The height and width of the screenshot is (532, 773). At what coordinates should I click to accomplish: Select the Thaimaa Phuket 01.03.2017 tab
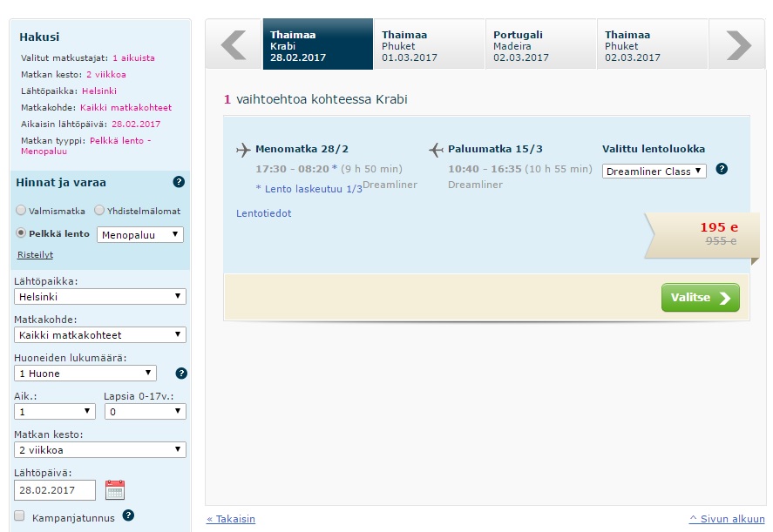[x=430, y=44]
